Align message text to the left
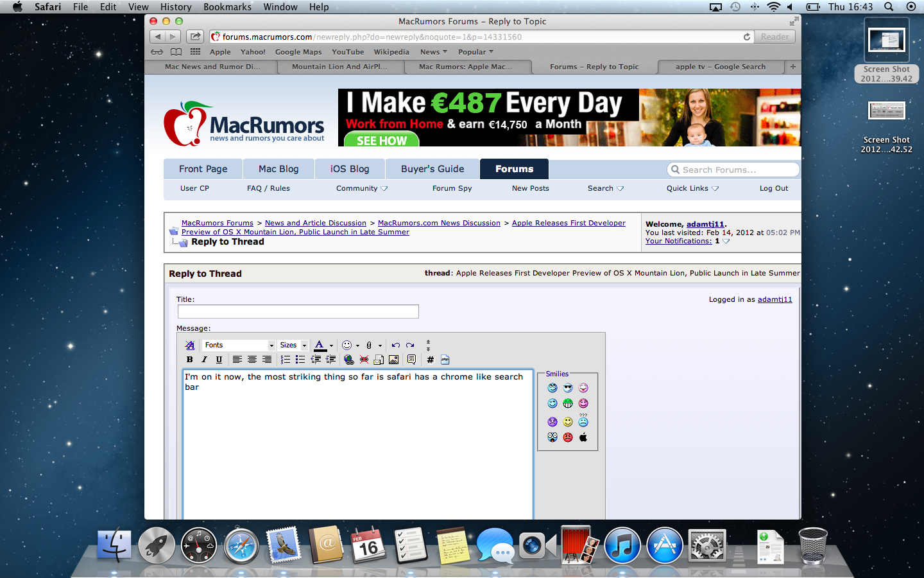The width and height of the screenshot is (924, 578). pyautogui.click(x=237, y=360)
